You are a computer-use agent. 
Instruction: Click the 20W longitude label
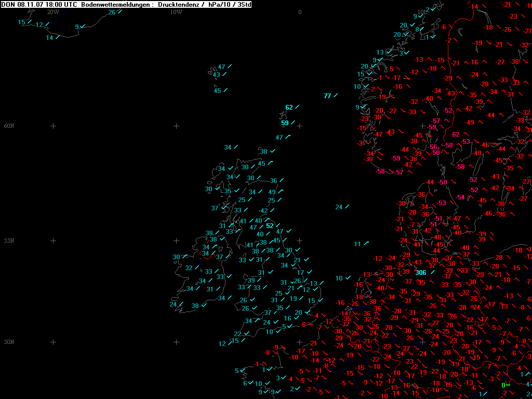(53, 12)
